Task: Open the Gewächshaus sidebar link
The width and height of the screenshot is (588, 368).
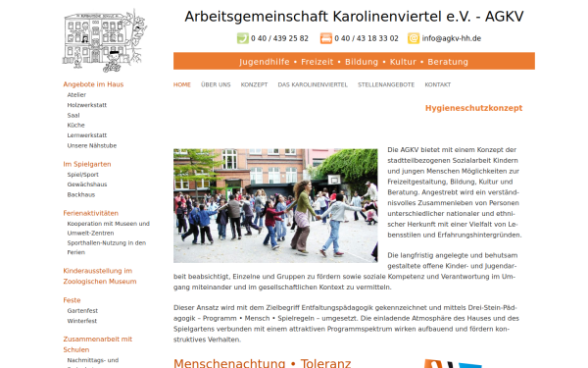Action: (x=87, y=184)
